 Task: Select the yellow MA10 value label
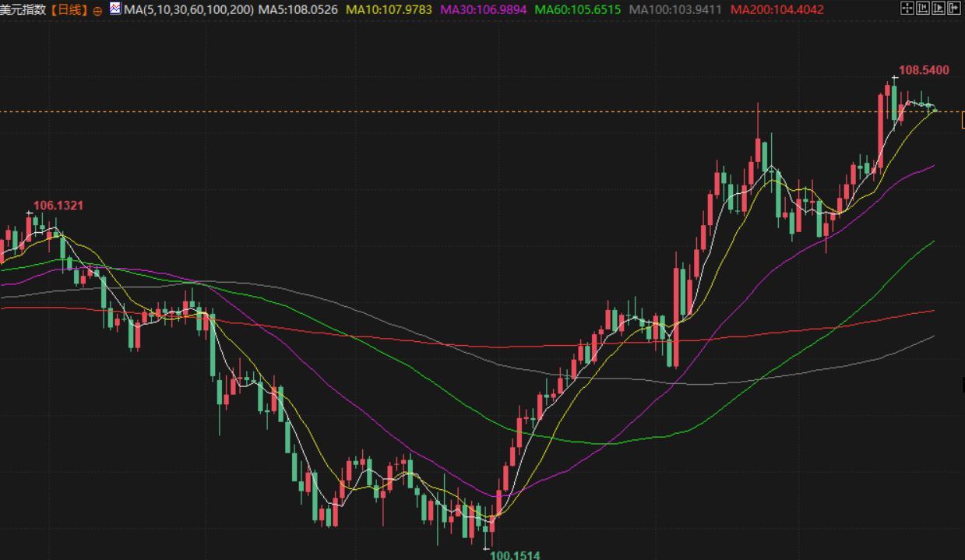tap(389, 10)
